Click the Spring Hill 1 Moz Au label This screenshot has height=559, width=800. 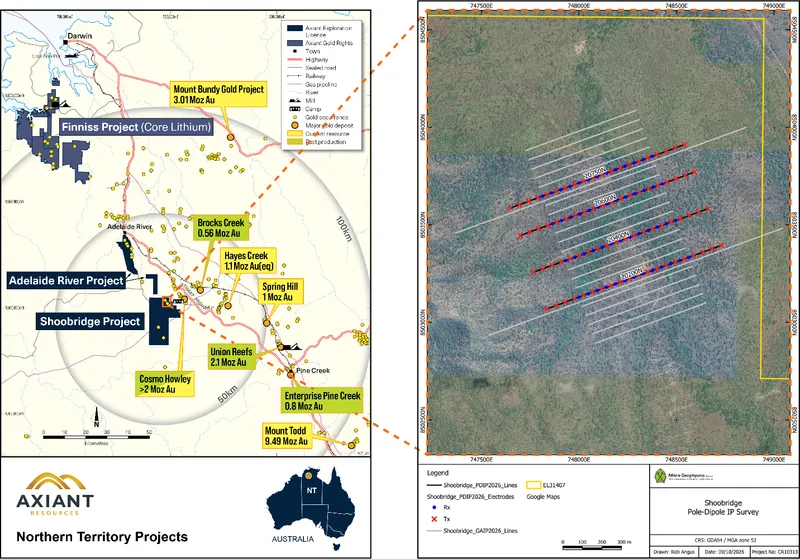click(x=280, y=292)
